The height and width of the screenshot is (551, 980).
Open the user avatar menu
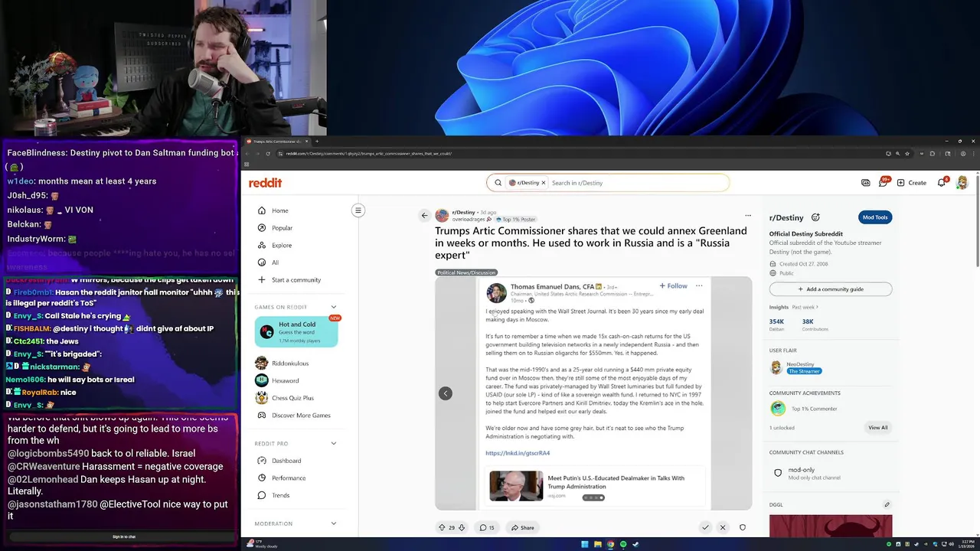[962, 183]
